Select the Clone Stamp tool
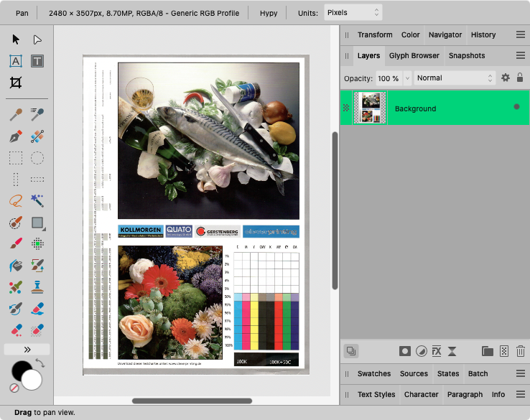Image resolution: width=530 pixels, height=420 pixels. pyautogui.click(x=37, y=287)
